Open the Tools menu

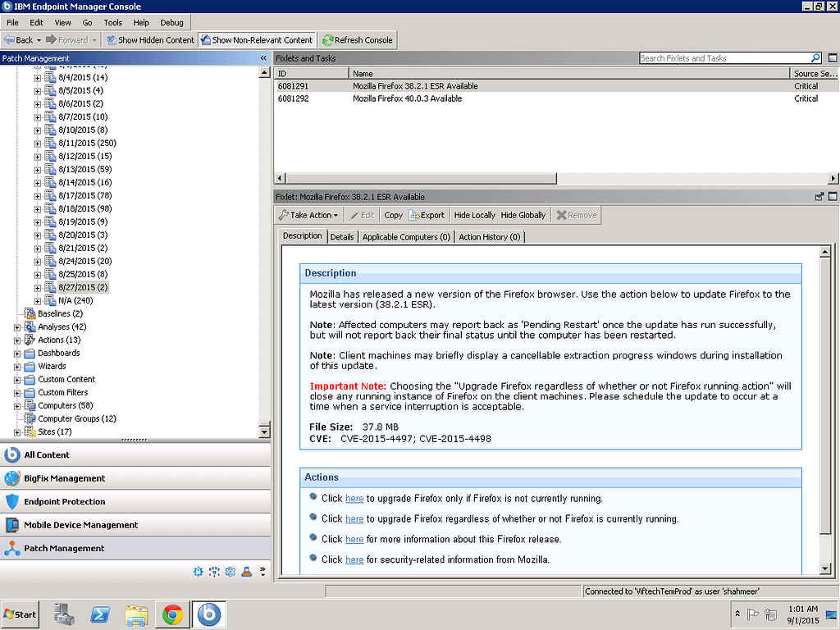113,22
